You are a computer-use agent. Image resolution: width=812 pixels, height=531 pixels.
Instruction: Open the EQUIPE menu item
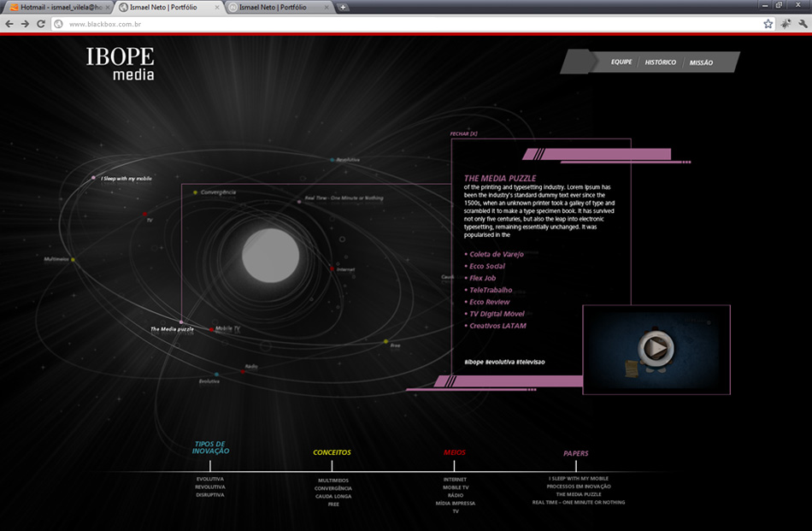[621, 62]
